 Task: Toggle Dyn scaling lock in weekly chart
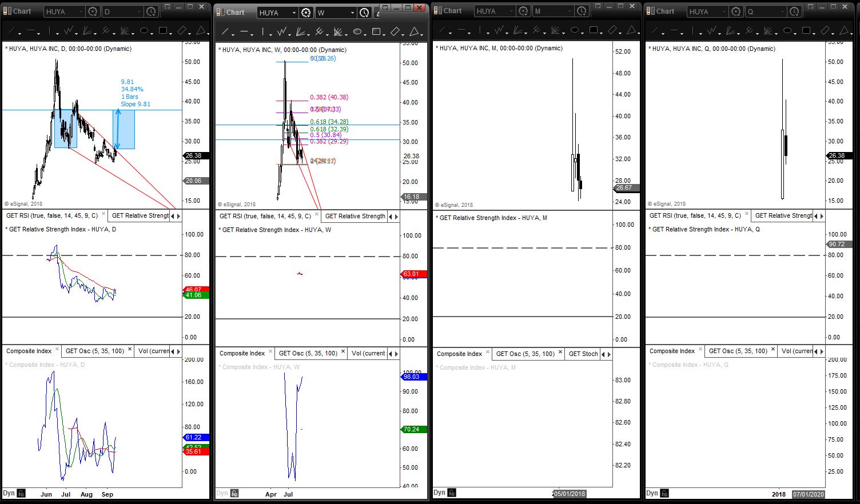[x=234, y=493]
